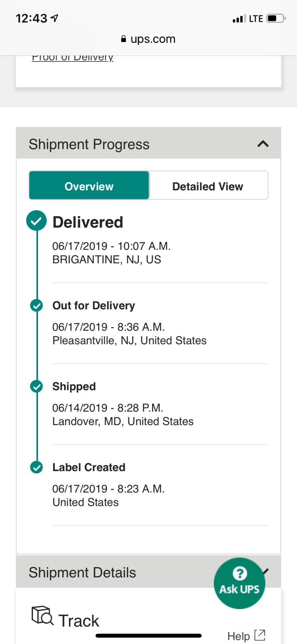Tap the Track heading text
This screenshot has width=297, height=644.
coord(79,621)
